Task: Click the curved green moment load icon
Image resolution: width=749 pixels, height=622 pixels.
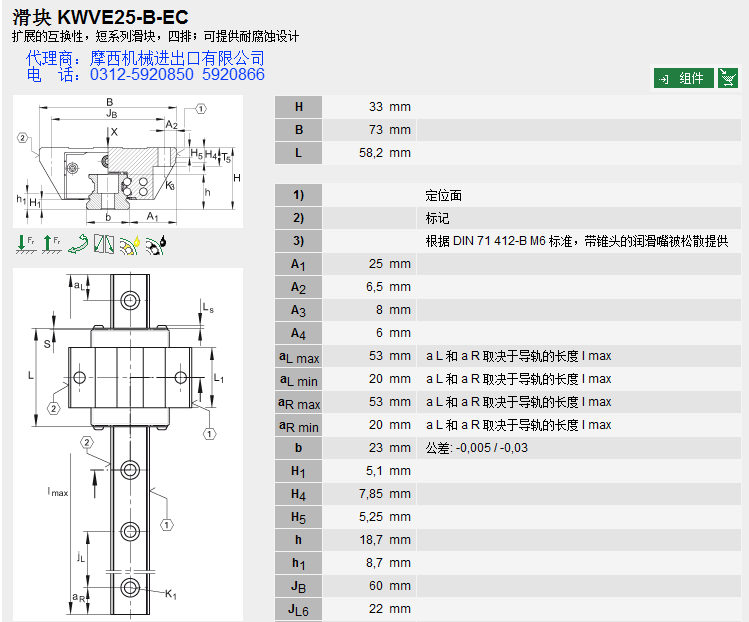Action: (77, 243)
